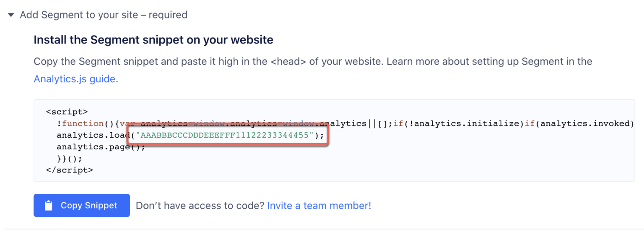Click the "Don't have access to code?" text
This screenshot has height=236, width=644.
[200, 205]
